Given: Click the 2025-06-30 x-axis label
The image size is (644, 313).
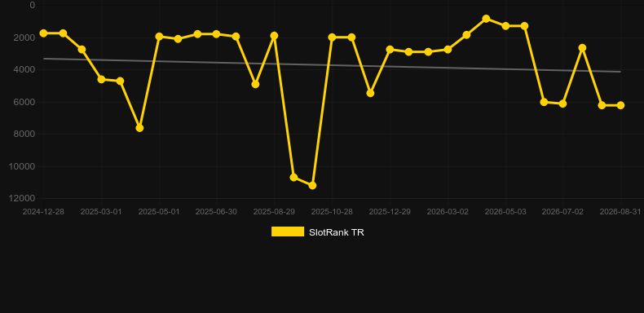Looking at the screenshot, I should pyautogui.click(x=216, y=212).
